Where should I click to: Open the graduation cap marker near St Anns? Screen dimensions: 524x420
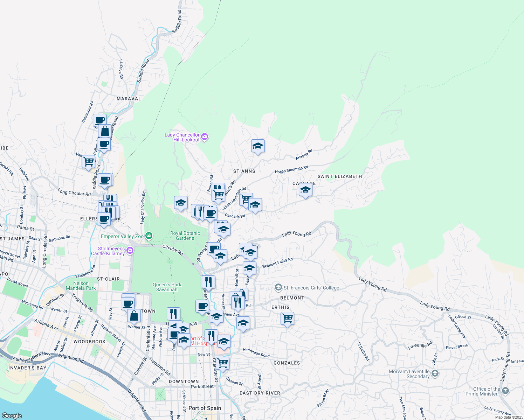tap(258, 146)
